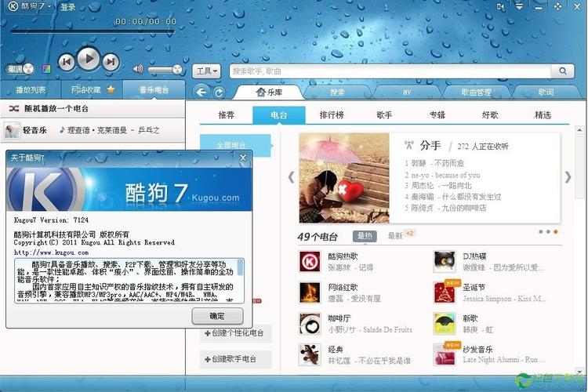Refresh the page with the reload icon
588x392 pixels.
pos(219,93)
